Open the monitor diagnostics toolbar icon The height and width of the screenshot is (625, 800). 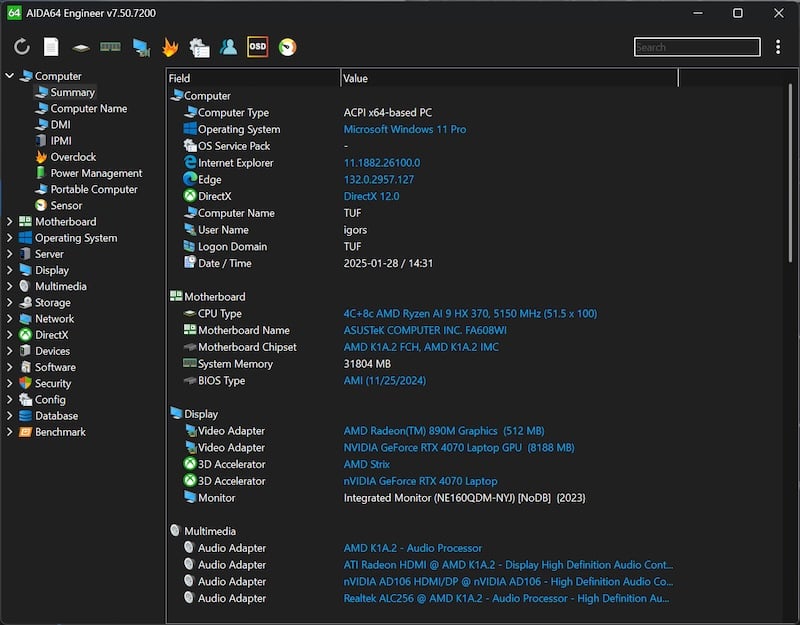pyautogui.click(x=141, y=47)
